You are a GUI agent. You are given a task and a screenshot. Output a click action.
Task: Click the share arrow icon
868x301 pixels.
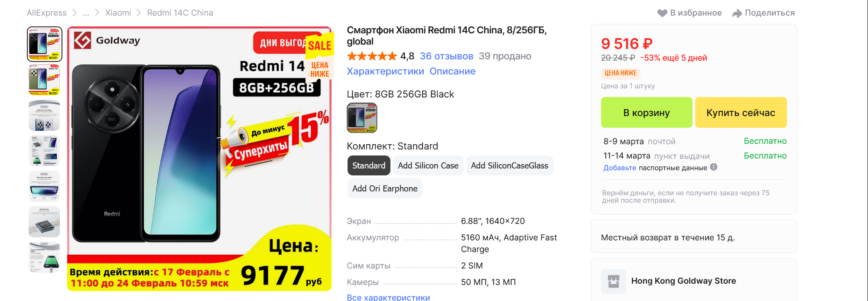point(737,13)
